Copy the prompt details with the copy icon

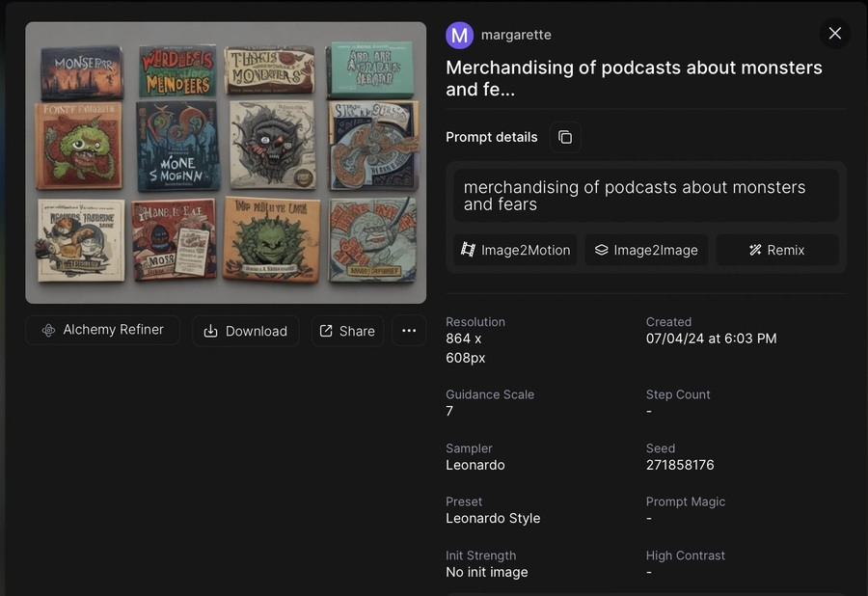click(565, 137)
